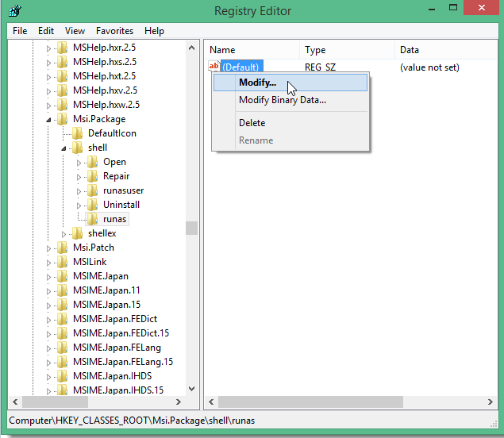Expand the Open key under shell
Screen dimensions: 504x438
click(x=79, y=162)
